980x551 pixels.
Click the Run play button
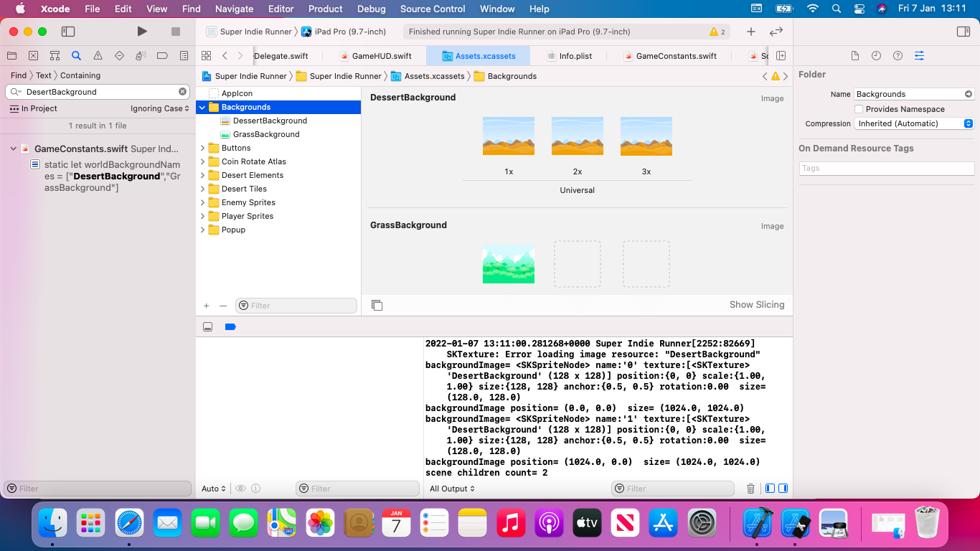coord(142,32)
